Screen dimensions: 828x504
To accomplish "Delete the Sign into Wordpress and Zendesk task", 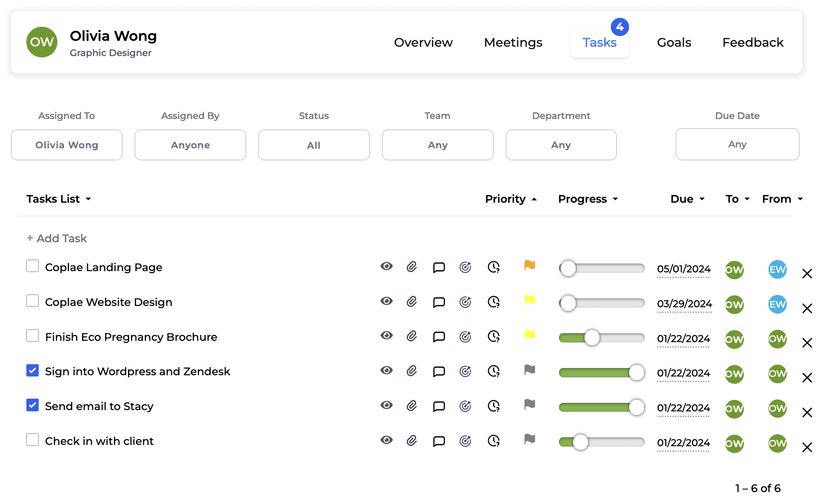I will pos(807,377).
